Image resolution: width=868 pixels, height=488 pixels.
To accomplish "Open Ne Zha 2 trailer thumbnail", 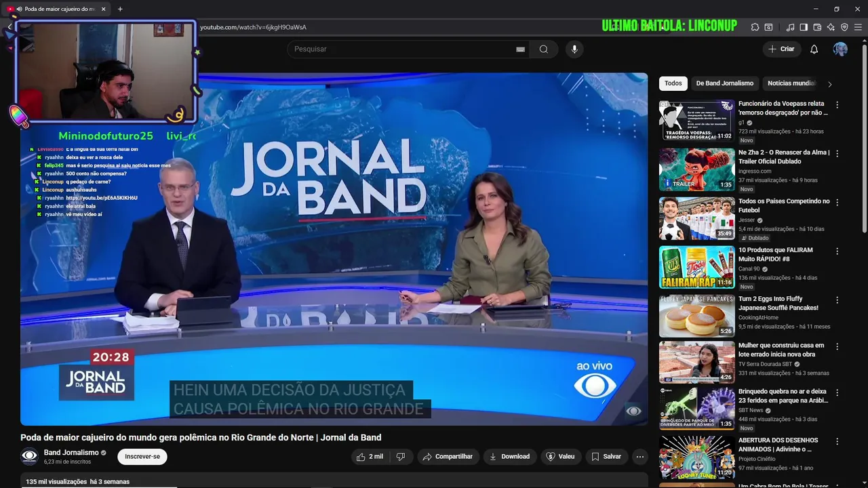I will 696,169.
